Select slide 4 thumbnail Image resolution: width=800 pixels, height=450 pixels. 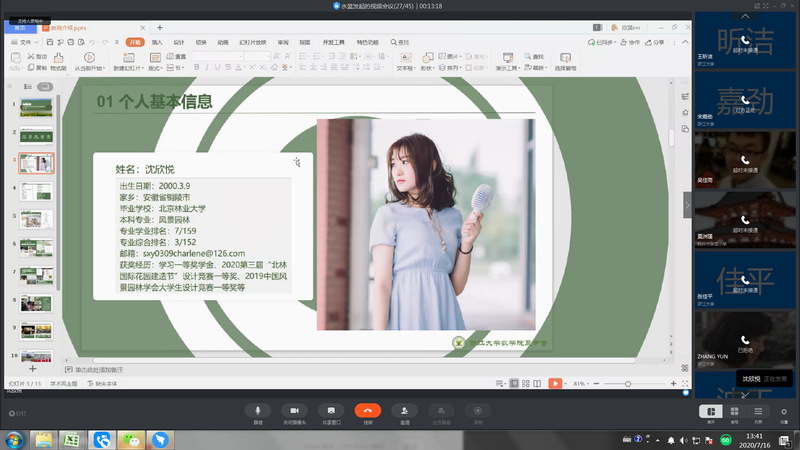36,192
